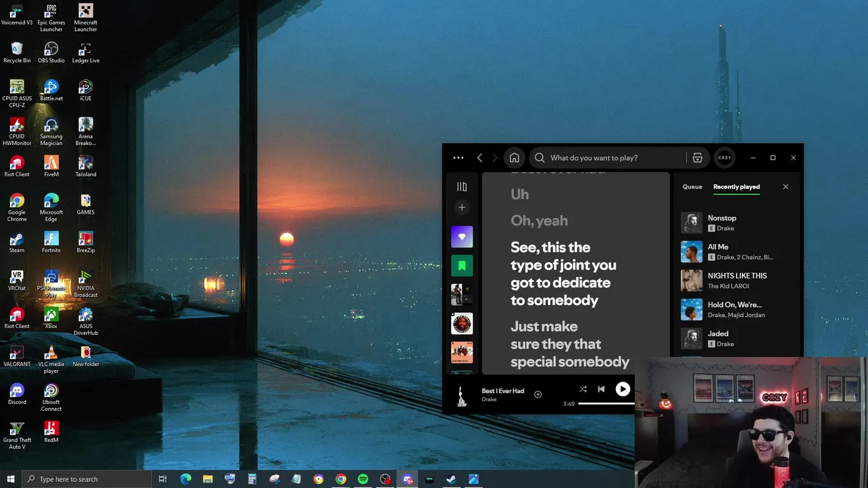Add Best I Ever Had to Liked Songs
Viewport: 868px width, 488px height.
(x=538, y=394)
